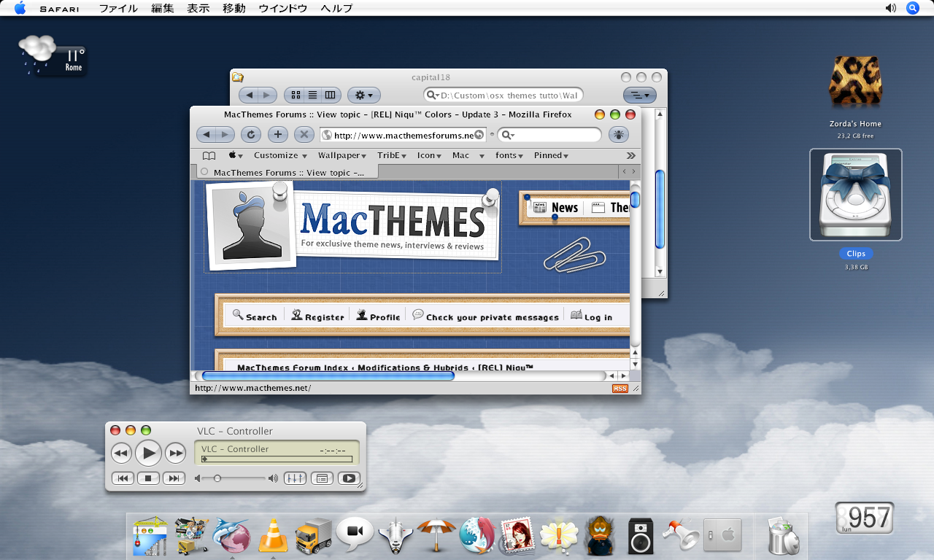
Task: Open bookmarks book icon in Firefox
Action: point(209,155)
